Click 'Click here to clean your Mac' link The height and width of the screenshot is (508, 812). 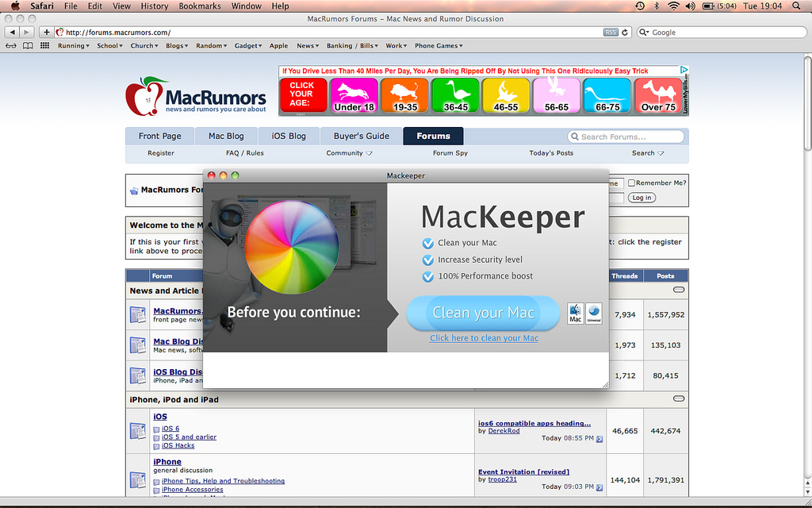(484, 338)
